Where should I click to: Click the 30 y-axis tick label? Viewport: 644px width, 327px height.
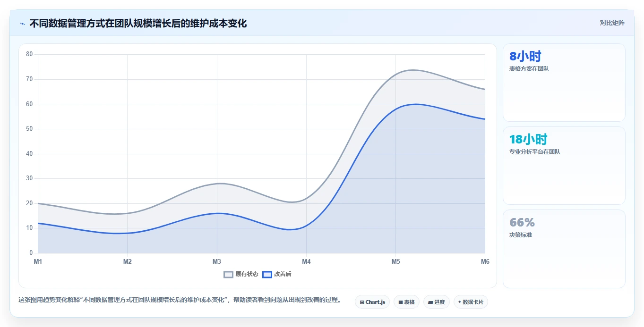coord(29,178)
